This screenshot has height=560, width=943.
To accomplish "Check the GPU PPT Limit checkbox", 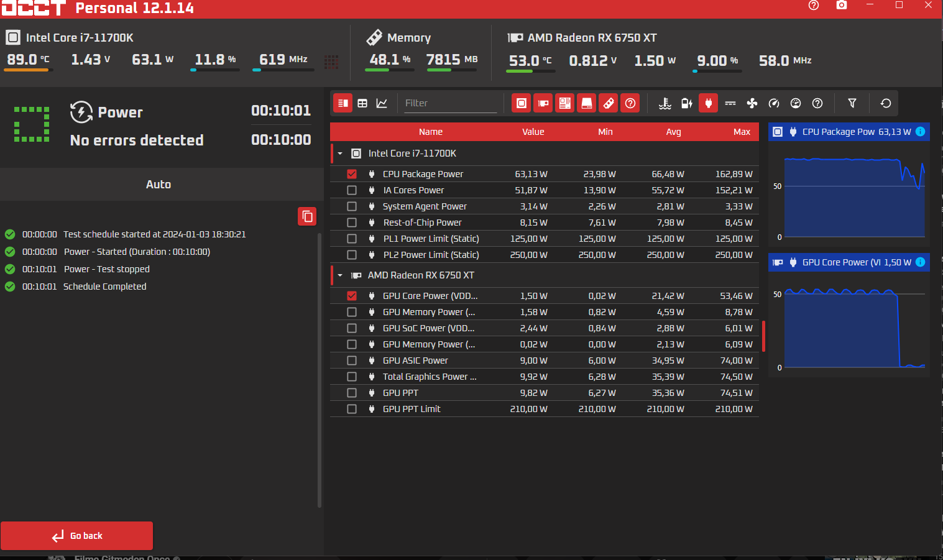I will pos(352,409).
